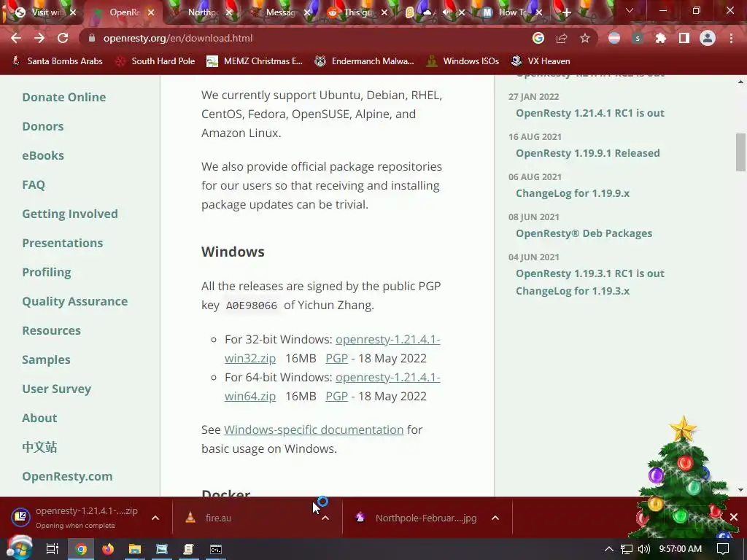
Task: Open Quality Assurance sidebar link
Action: (x=75, y=301)
